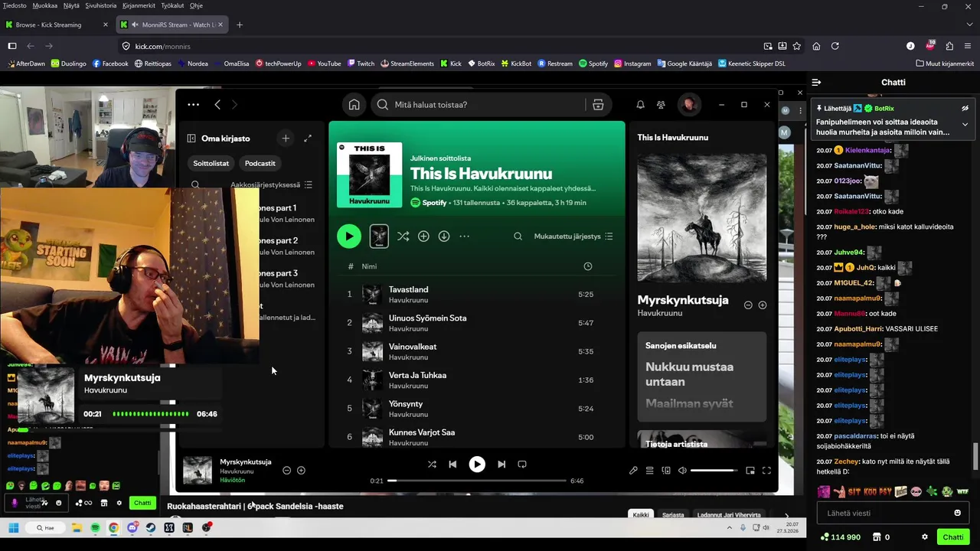Open the Spotify miniplayer
This screenshot has height=551, width=980.
coord(750,471)
